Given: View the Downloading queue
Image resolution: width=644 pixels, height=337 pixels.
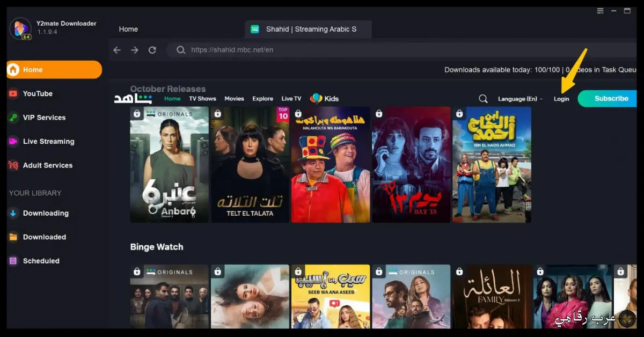Looking at the screenshot, I should 46,213.
